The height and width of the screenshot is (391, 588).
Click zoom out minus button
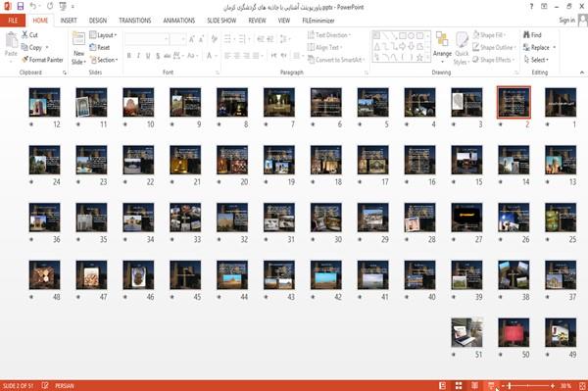tap(503, 385)
